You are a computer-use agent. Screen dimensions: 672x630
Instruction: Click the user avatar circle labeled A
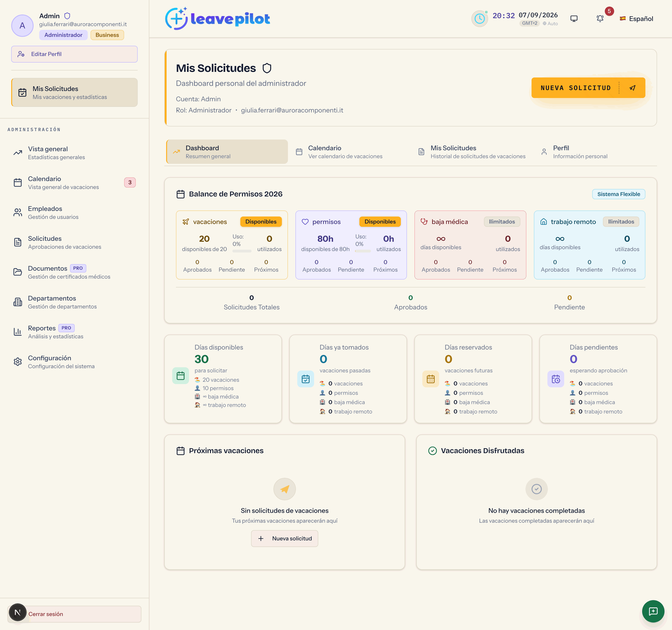coord(22,25)
